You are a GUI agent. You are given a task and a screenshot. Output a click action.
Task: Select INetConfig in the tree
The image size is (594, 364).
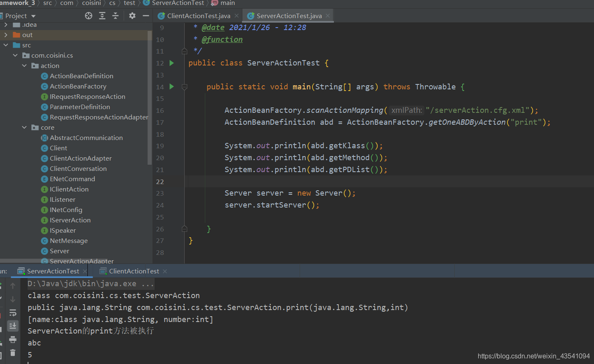pos(66,210)
